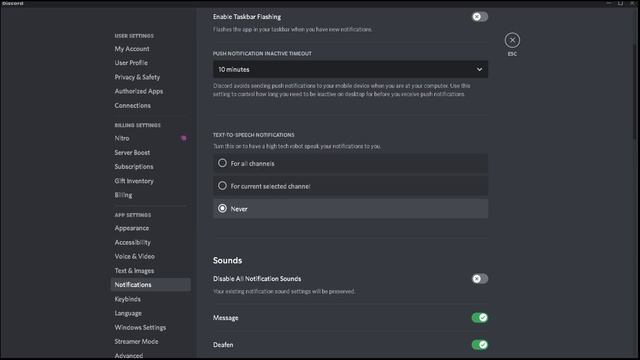Toggle Disable All Notification Sounds switch

pyautogui.click(x=480, y=279)
